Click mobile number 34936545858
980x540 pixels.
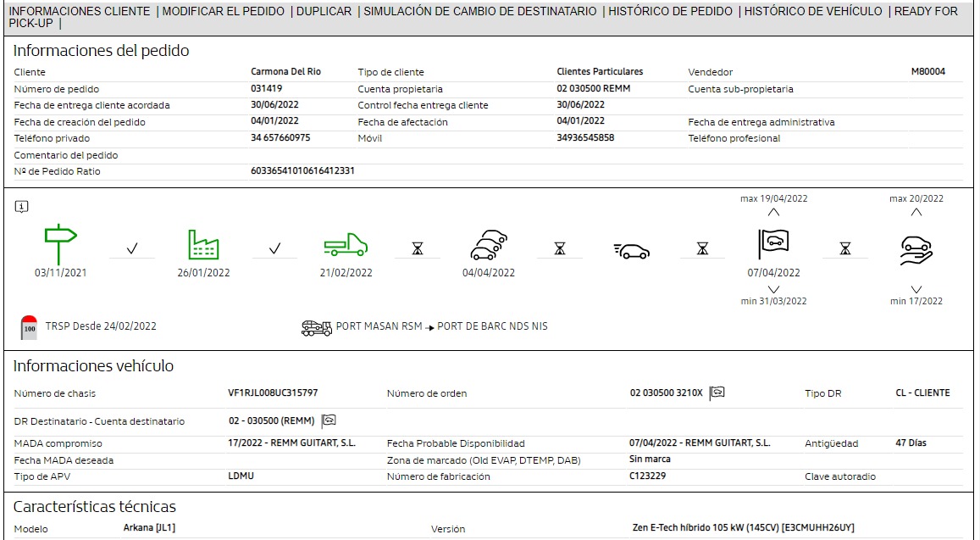585,137
